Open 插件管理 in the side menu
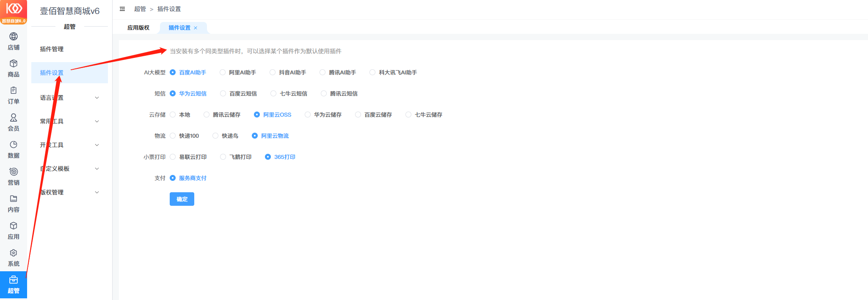 click(x=52, y=49)
